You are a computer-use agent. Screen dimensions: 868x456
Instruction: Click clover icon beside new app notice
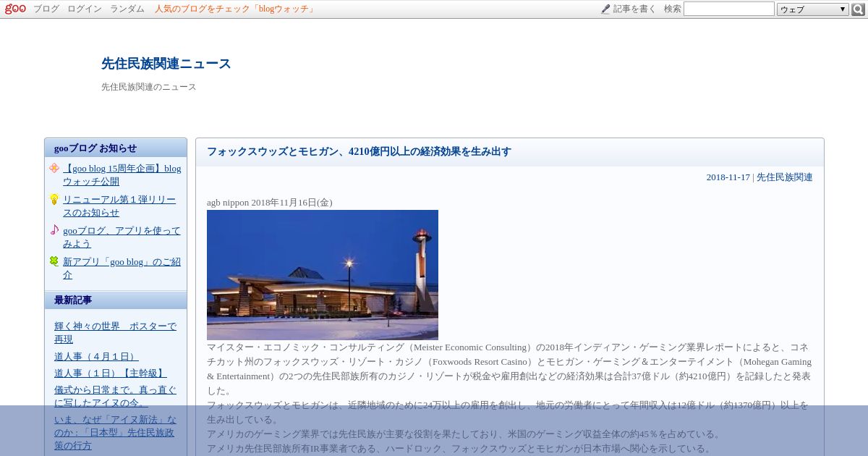[54, 261]
